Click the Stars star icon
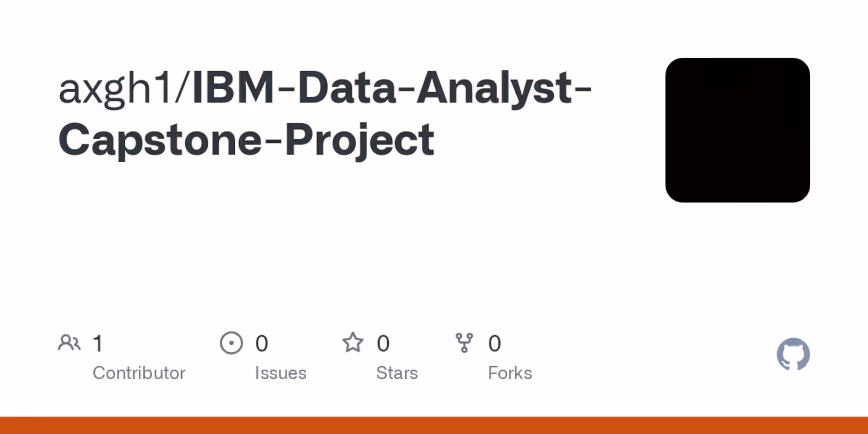 352,343
